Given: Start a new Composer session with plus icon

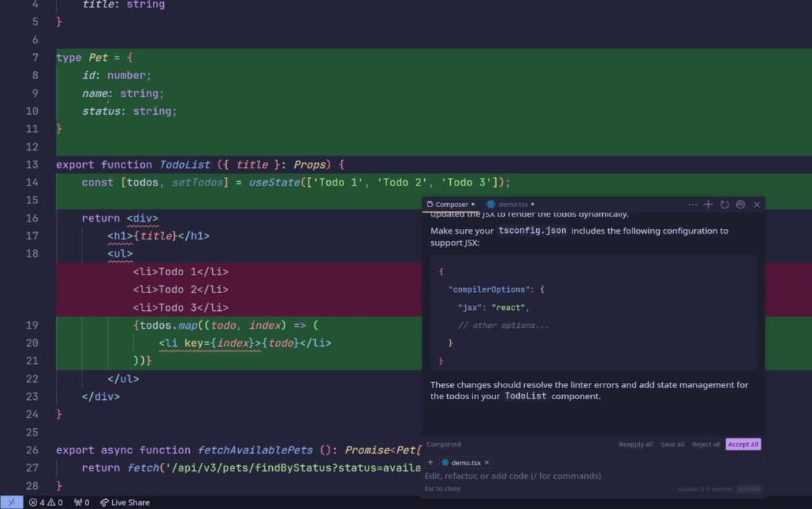Looking at the screenshot, I should [708, 205].
